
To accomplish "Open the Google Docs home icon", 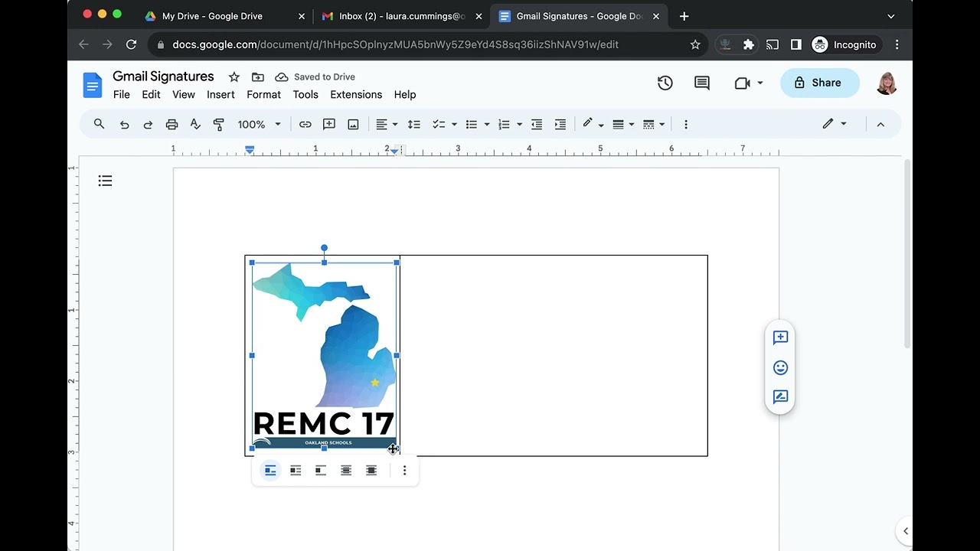I will pyautogui.click(x=93, y=85).
